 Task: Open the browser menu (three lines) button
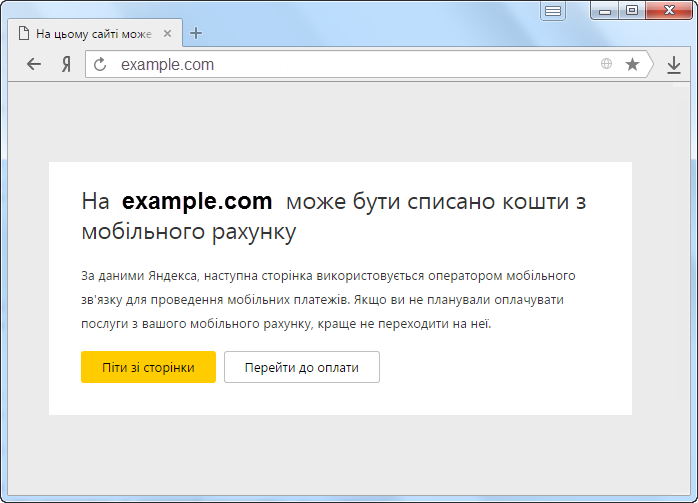[x=553, y=11]
